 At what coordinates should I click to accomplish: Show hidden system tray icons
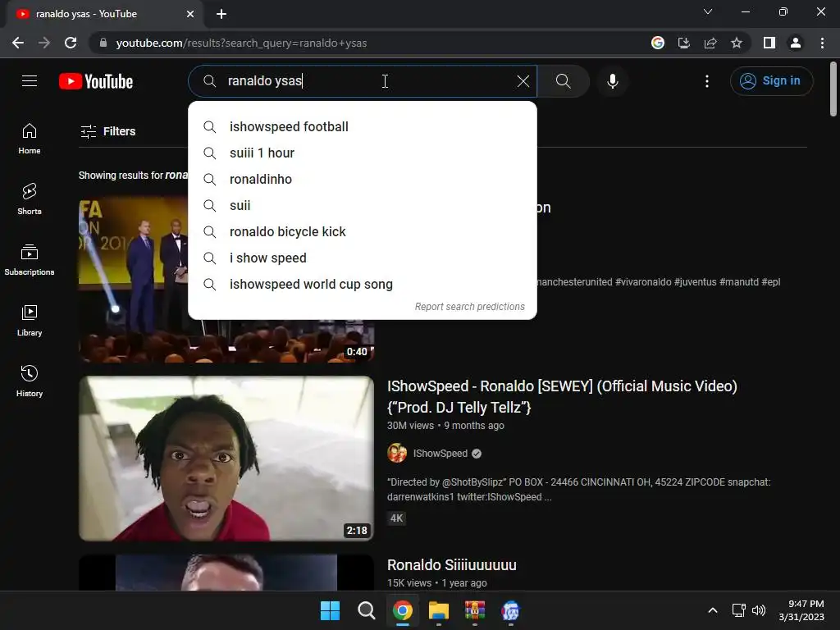click(713, 610)
